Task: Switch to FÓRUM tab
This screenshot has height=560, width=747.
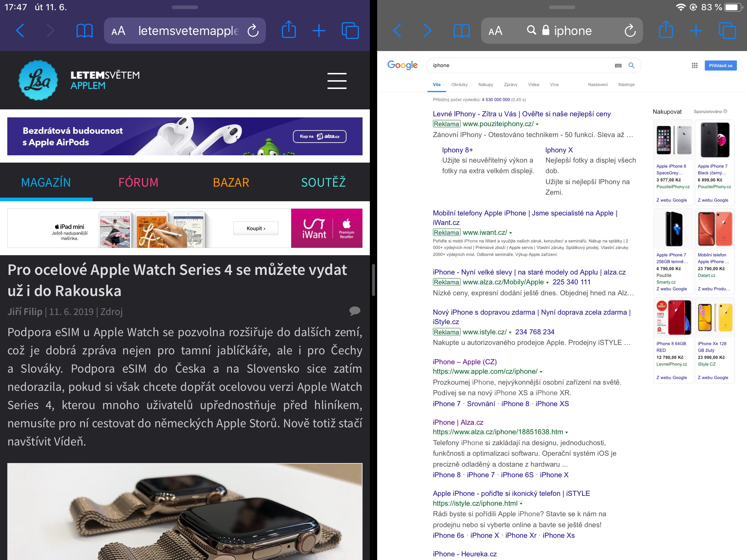Action: click(138, 182)
